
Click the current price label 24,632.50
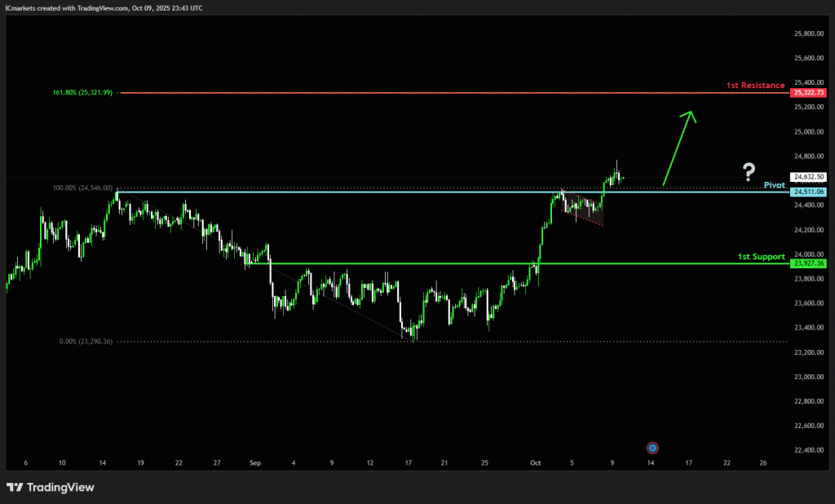pos(808,176)
